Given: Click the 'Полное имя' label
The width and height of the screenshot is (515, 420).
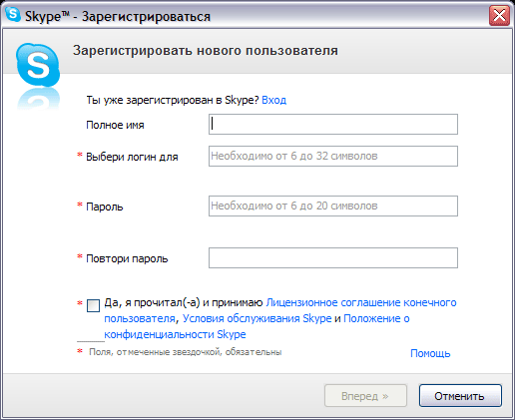Looking at the screenshot, I should pos(115,125).
